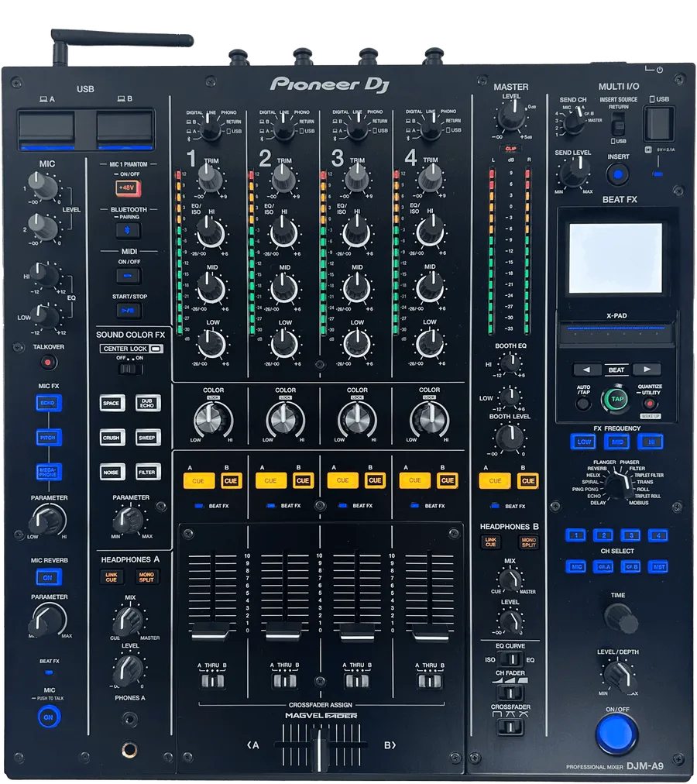
Task: Click channel 1 input selector knob
Action: [x=210, y=129]
